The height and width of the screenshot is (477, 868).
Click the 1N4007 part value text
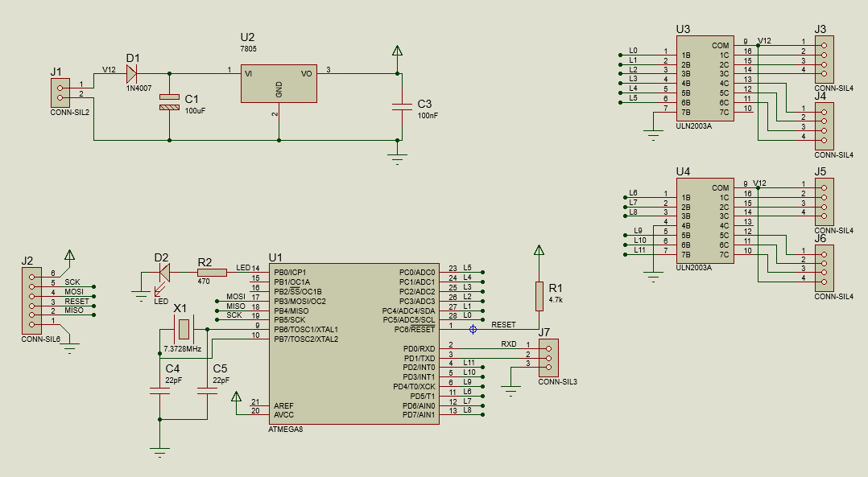139,88
